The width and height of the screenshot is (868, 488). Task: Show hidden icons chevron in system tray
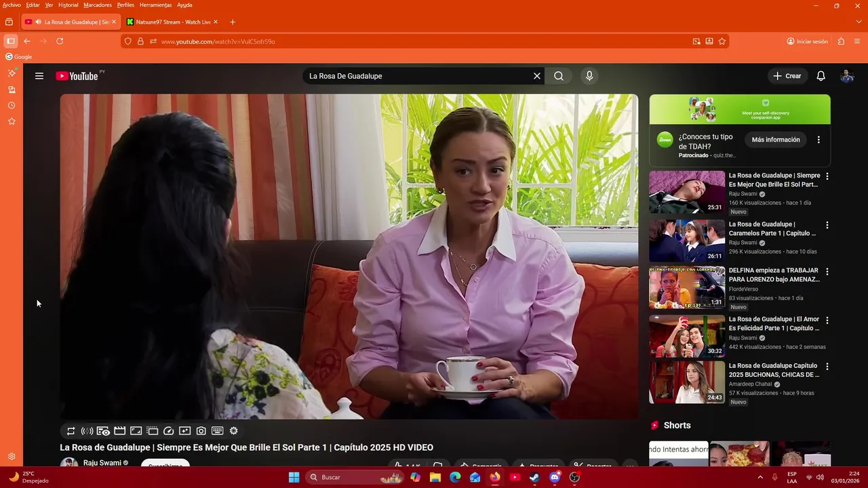[761, 477]
